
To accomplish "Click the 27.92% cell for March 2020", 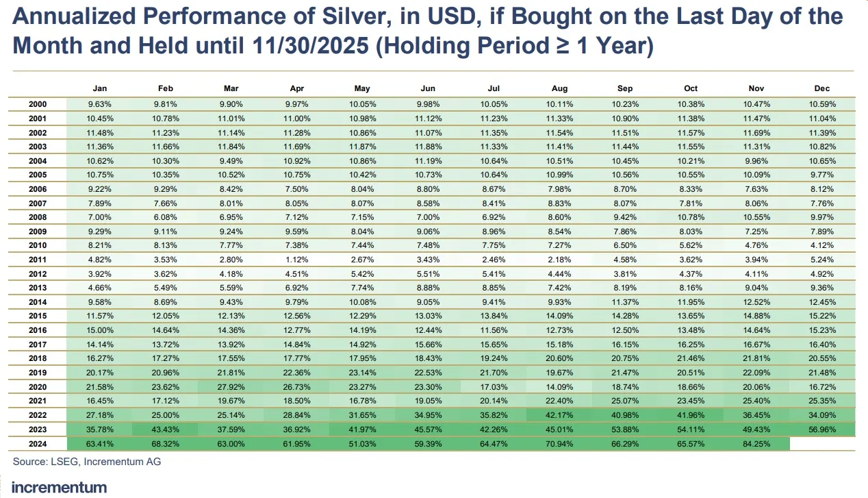I will 231,386.
